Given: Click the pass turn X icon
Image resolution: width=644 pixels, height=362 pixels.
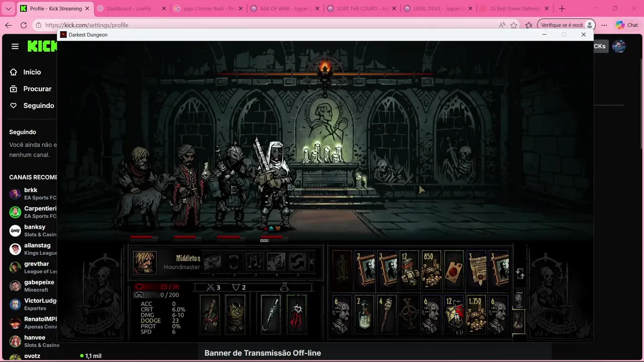Looking at the screenshot, I should pyautogui.click(x=311, y=261).
